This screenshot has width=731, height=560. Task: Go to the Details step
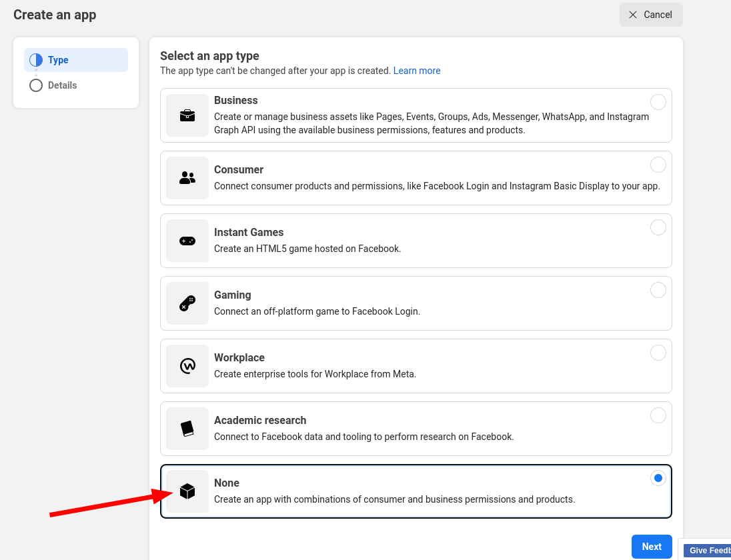coord(62,85)
